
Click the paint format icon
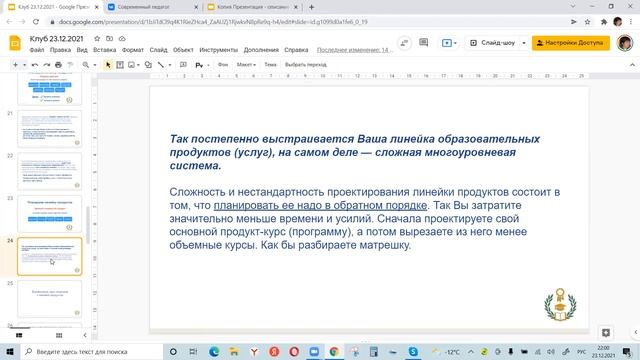(70, 65)
